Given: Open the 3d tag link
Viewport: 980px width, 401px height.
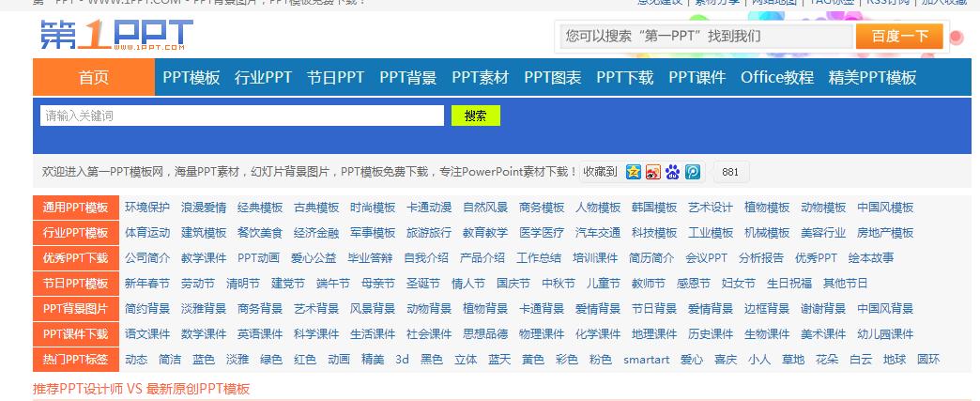Looking at the screenshot, I should (402, 359).
